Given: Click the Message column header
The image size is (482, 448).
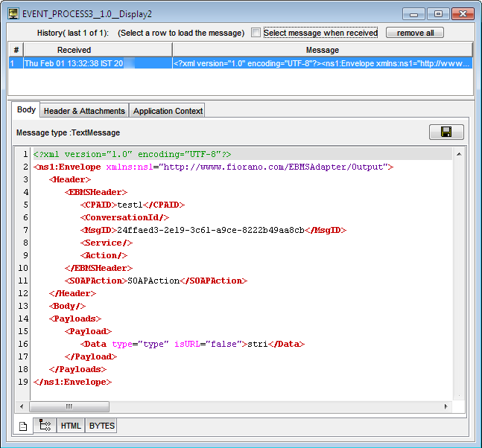Looking at the screenshot, I should (x=323, y=50).
